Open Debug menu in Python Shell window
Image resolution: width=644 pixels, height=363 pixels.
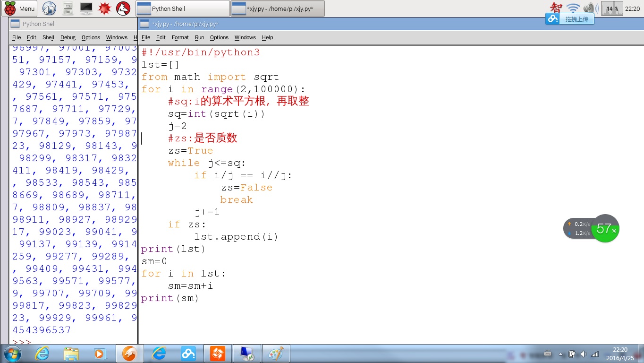68,37
